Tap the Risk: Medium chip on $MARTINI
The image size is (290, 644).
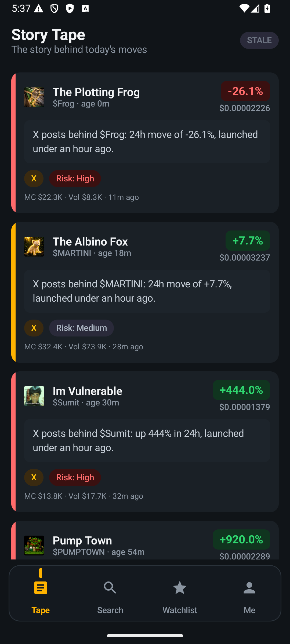81,328
